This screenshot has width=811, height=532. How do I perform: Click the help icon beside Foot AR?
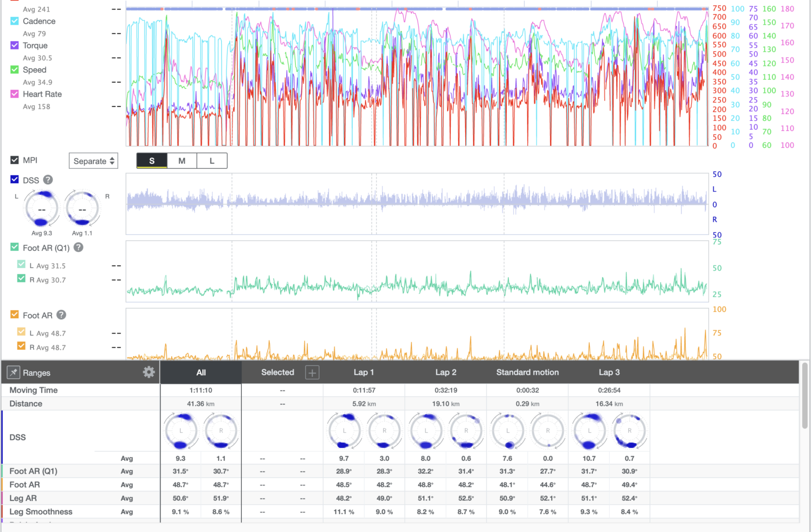click(x=61, y=315)
